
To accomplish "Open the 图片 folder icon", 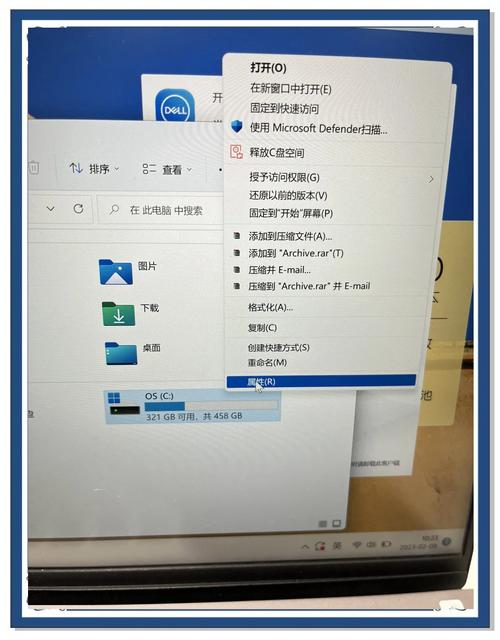I will coord(116,272).
